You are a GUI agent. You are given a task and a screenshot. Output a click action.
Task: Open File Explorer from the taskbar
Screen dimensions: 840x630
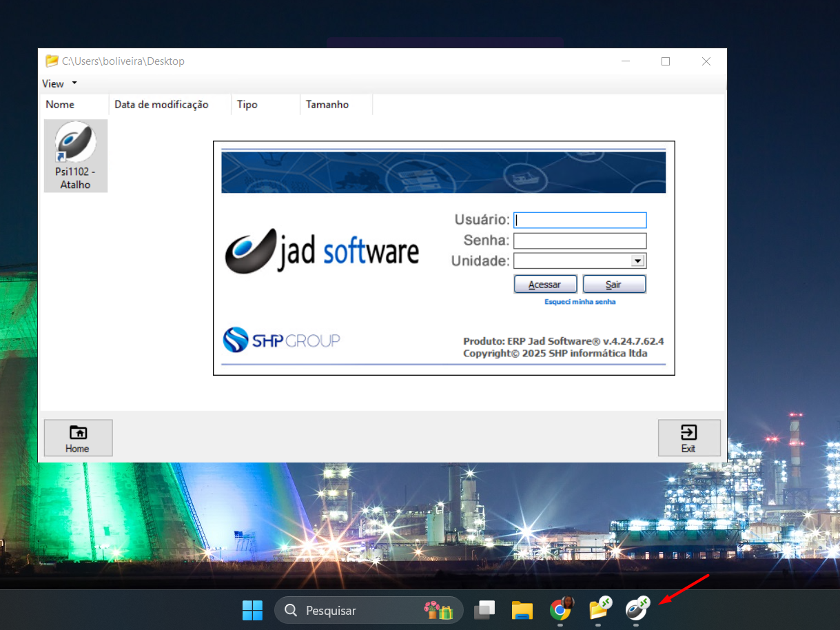click(x=522, y=610)
